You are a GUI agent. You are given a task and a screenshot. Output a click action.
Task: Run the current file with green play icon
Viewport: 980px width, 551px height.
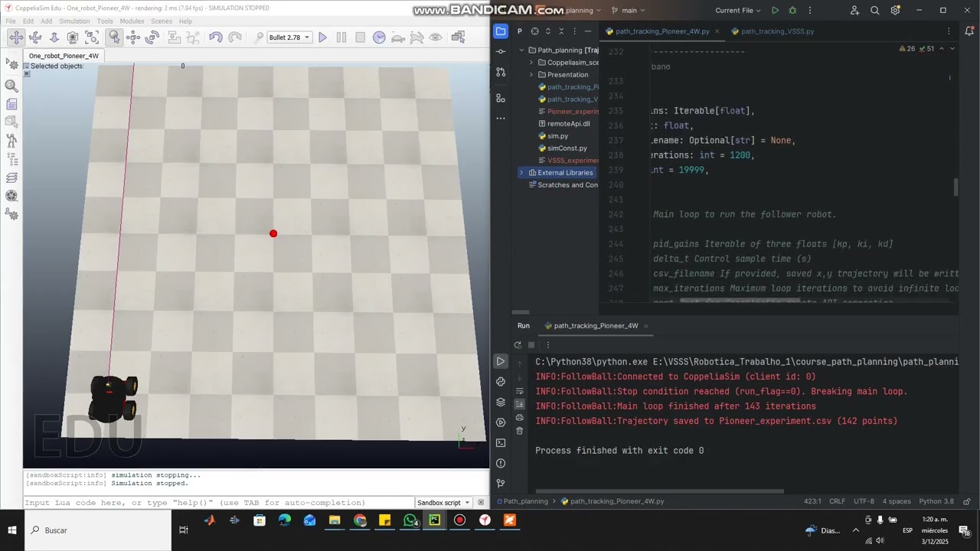coord(775,11)
